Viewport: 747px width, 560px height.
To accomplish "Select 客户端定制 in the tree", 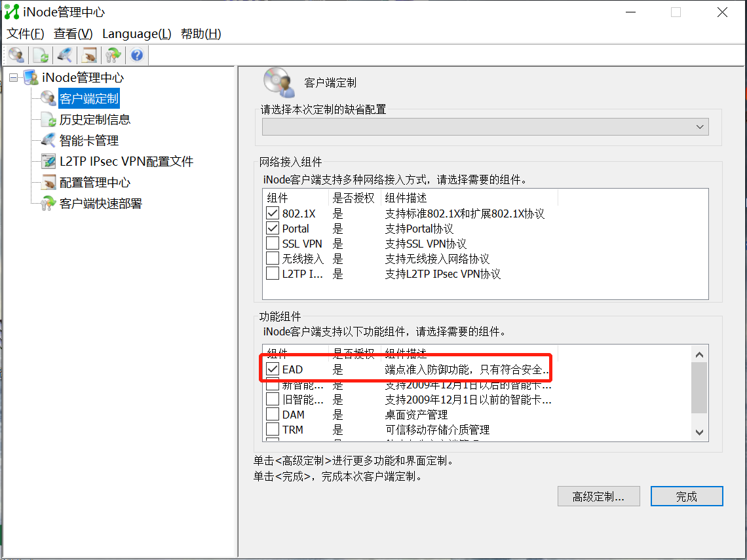I will click(88, 98).
